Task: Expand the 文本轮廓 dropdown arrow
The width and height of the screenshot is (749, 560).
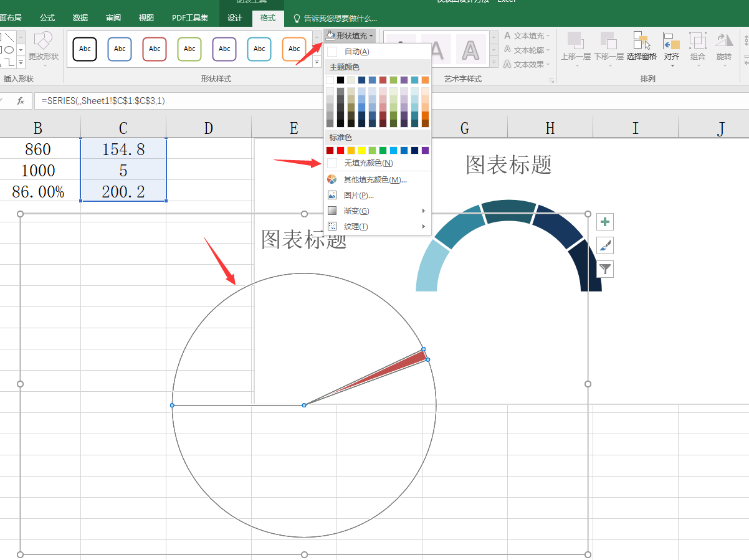Action: (548, 50)
